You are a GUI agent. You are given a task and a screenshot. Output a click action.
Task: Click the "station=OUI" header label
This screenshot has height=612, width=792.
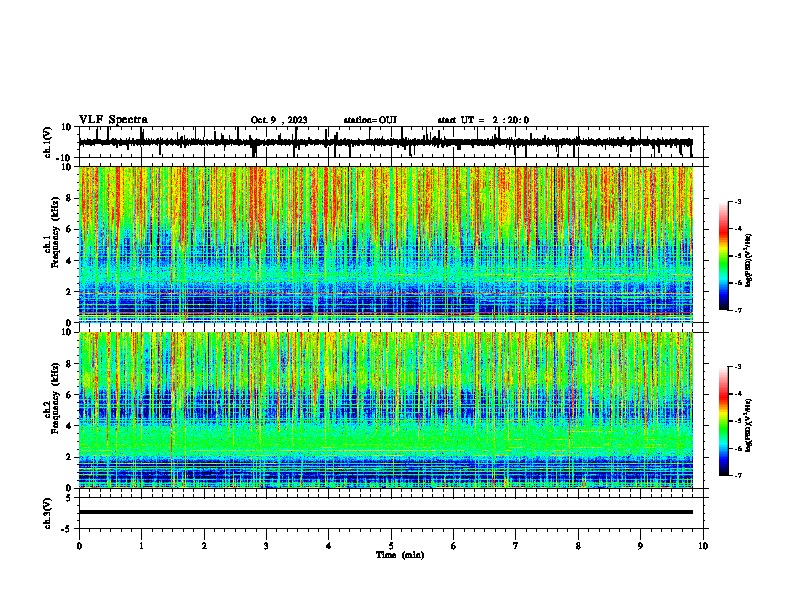[x=370, y=120]
